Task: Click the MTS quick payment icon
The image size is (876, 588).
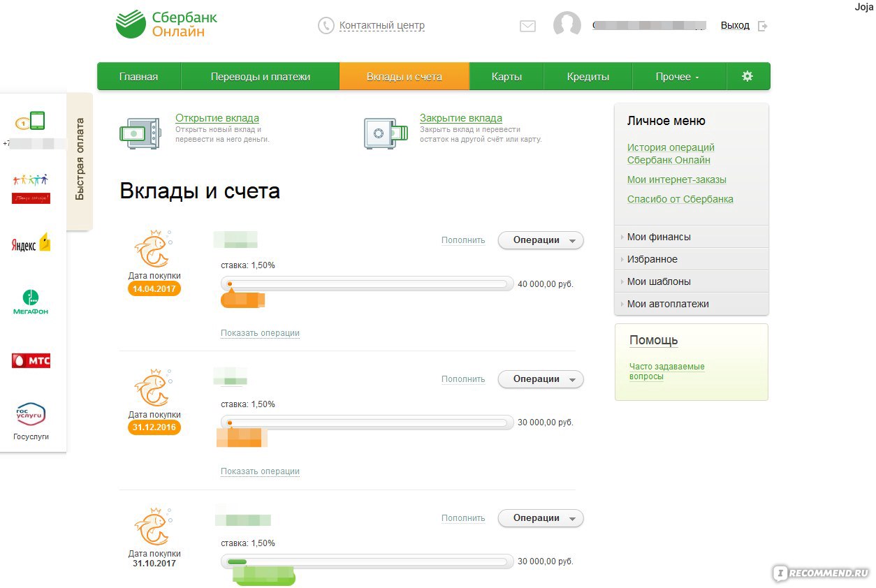Action: pos(31,360)
